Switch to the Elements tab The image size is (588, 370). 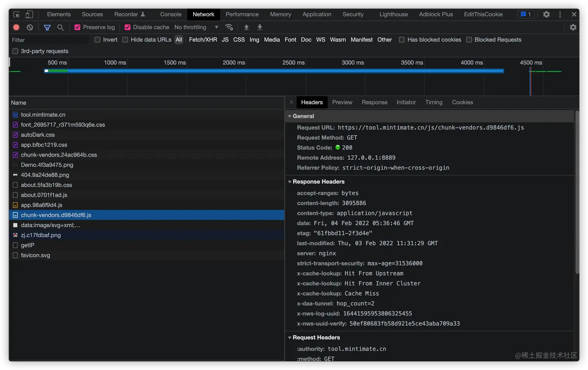pyautogui.click(x=59, y=14)
